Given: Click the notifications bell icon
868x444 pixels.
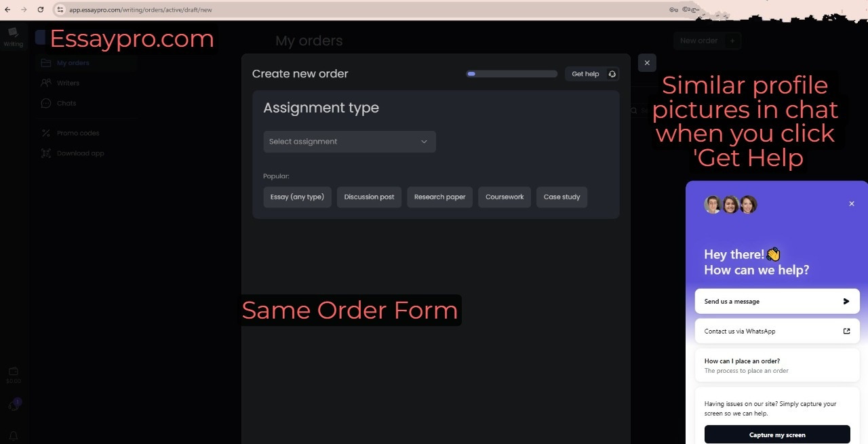Looking at the screenshot, I should [x=13, y=436].
